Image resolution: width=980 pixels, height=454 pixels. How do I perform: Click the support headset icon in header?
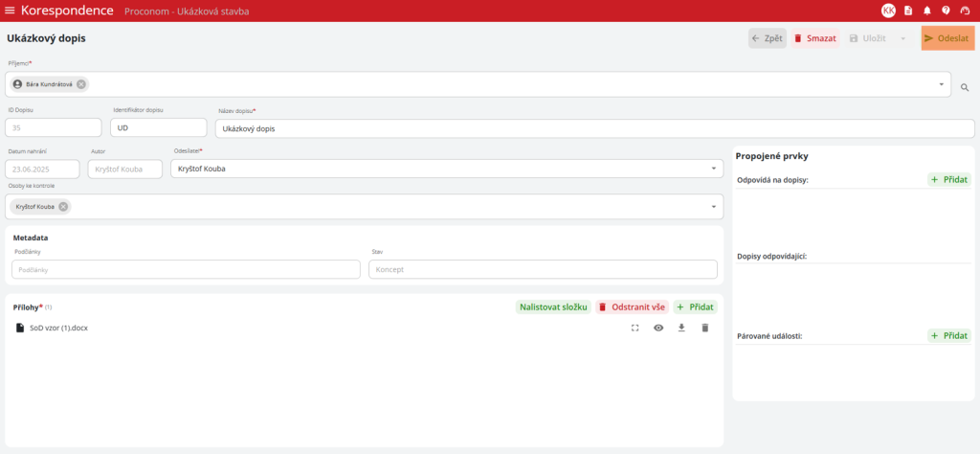965,11
